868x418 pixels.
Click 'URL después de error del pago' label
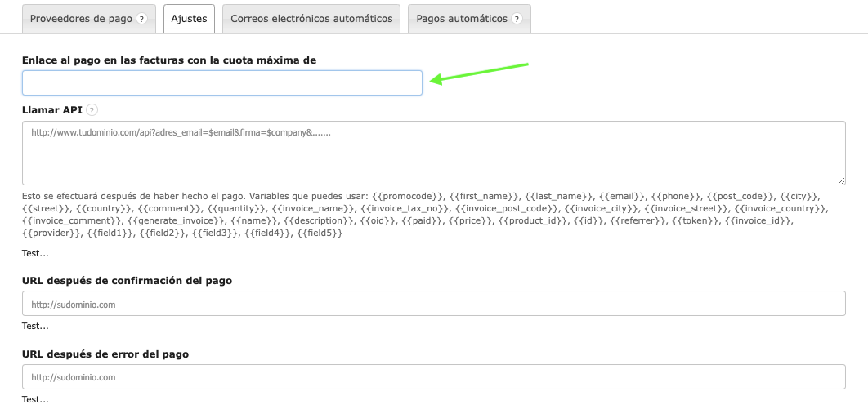tap(105, 354)
